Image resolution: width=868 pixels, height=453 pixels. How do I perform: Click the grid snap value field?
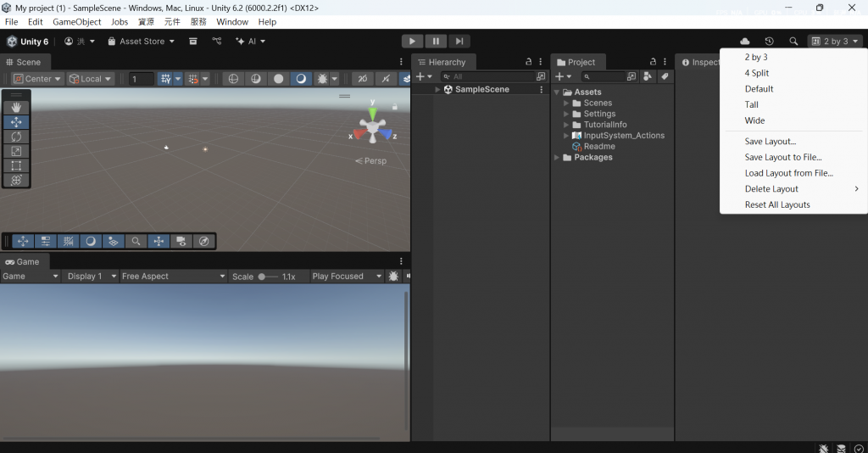coord(142,79)
